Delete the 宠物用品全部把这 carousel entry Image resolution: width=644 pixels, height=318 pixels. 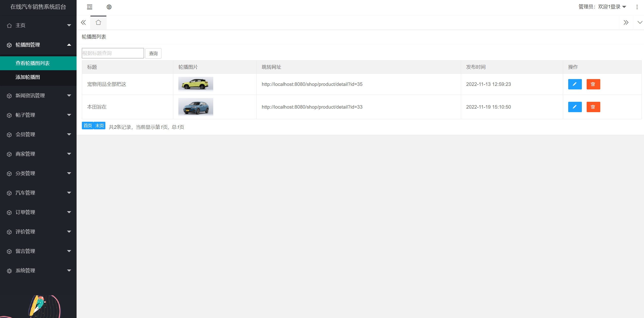[x=593, y=84]
